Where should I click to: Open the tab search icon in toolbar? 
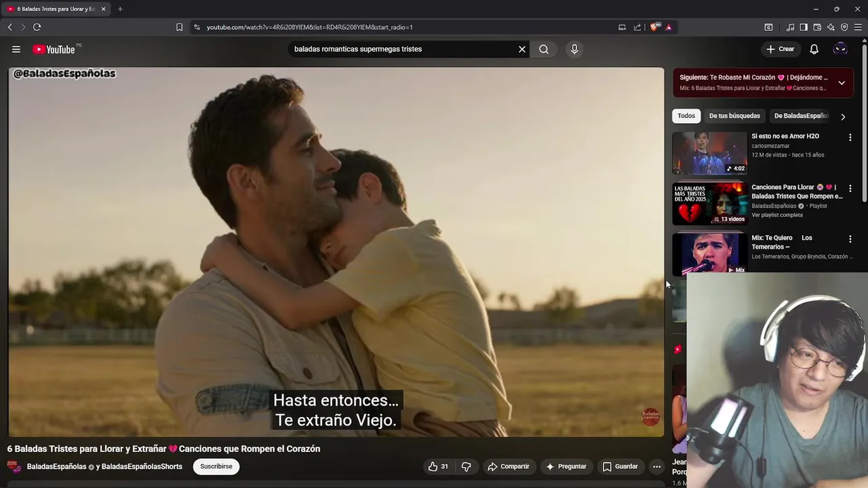coord(768,27)
